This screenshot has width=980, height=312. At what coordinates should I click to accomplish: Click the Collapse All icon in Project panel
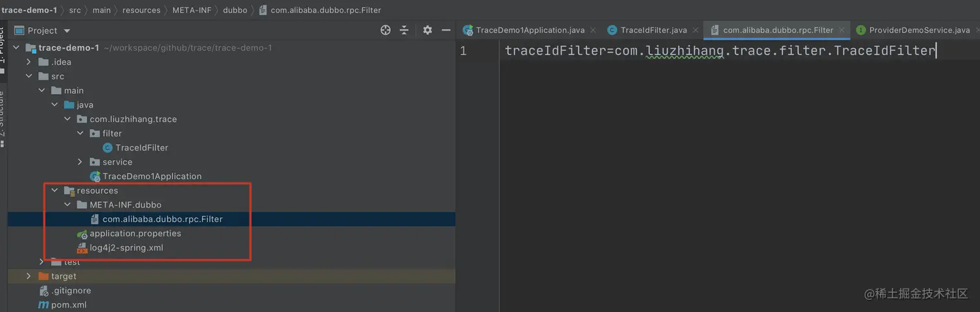[404, 30]
